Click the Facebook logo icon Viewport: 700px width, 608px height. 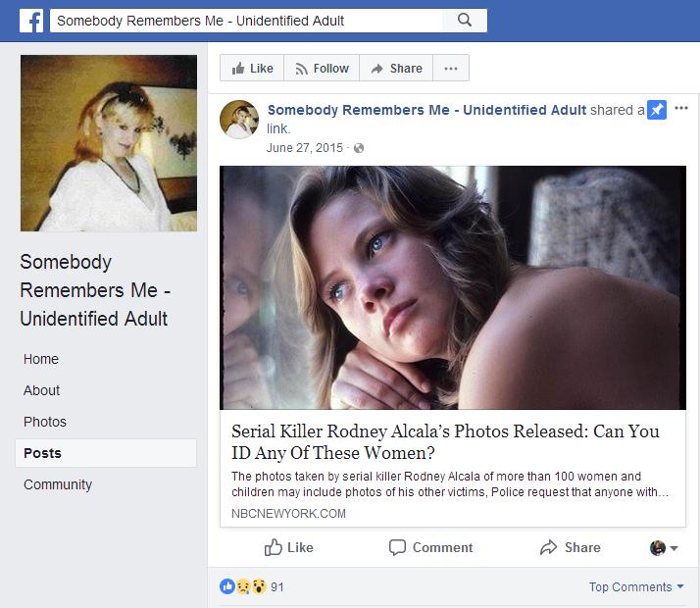(31, 21)
